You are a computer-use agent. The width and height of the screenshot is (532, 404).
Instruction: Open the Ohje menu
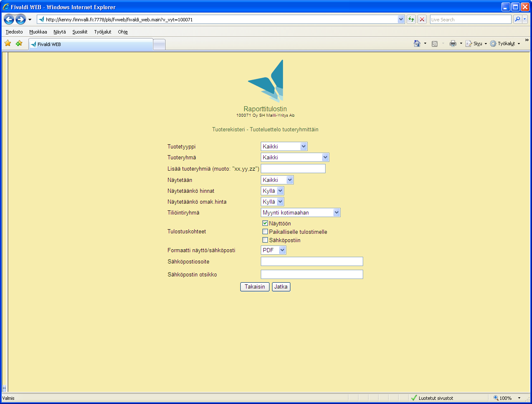[x=122, y=32]
